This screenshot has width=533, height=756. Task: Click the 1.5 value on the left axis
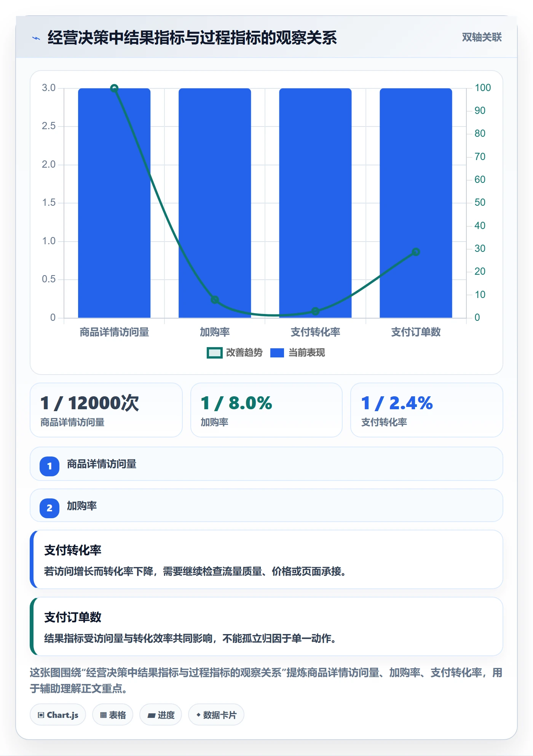(49, 203)
